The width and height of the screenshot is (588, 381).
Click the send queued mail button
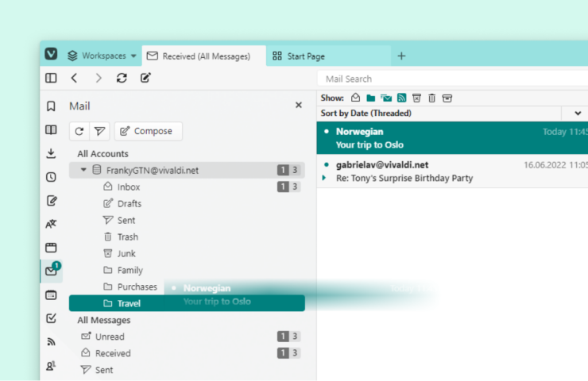point(99,131)
